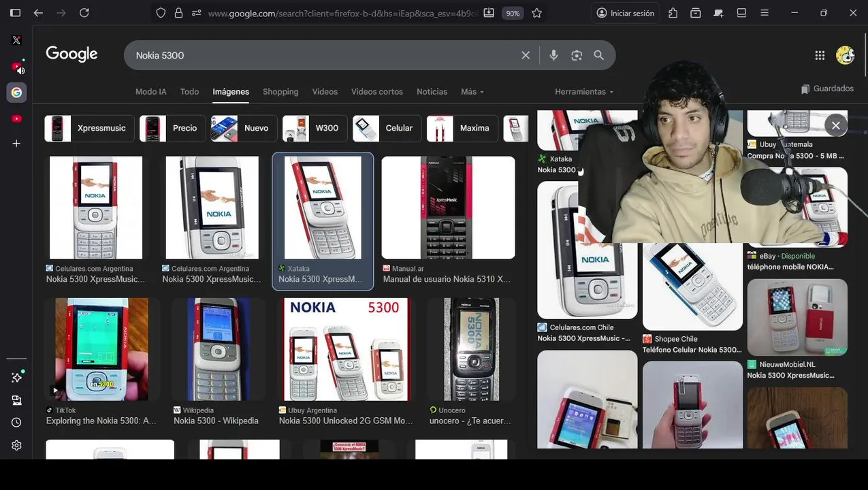Screen dimensions: 868x490
Task: Click the Google logo
Action: pos(71,54)
